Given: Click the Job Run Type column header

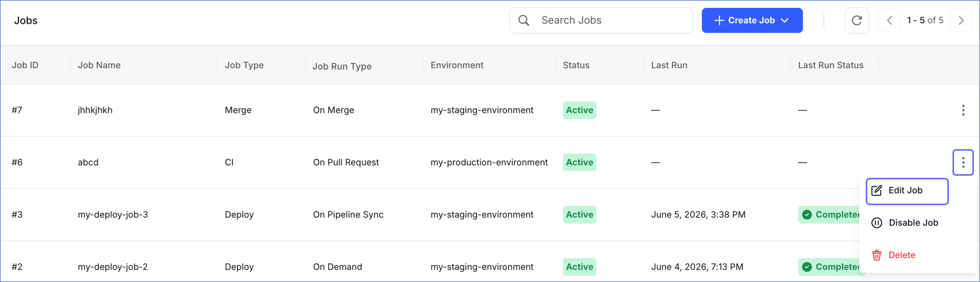Looking at the screenshot, I should tap(342, 66).
